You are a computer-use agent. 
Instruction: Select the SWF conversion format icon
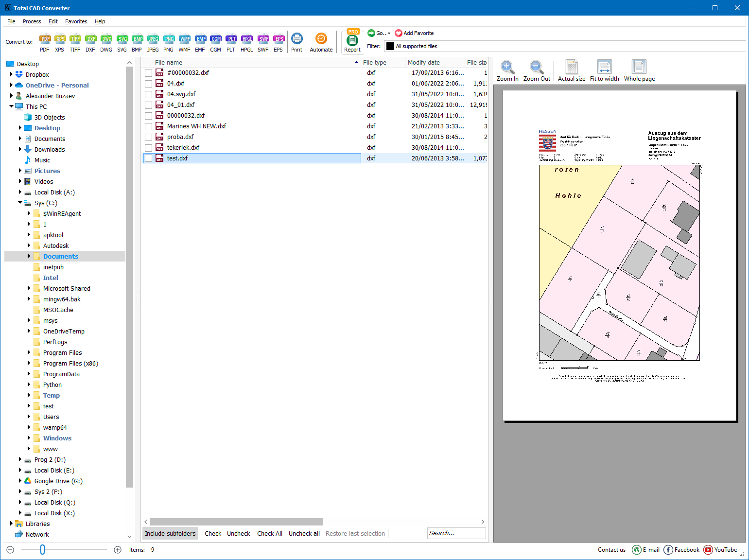coord(263,42)
